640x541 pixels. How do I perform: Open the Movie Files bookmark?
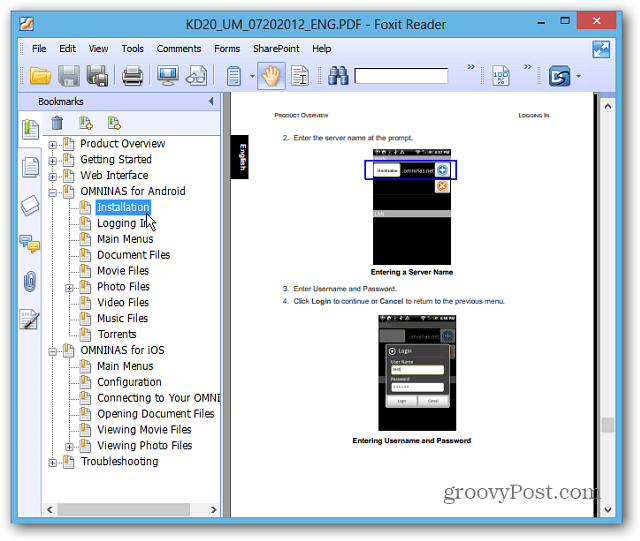click(123, 271)
